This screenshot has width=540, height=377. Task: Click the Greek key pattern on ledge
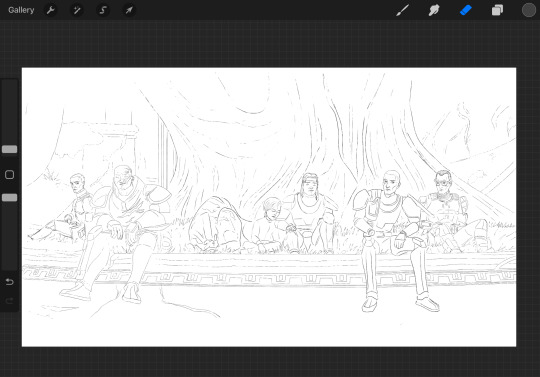coord(269,278)
